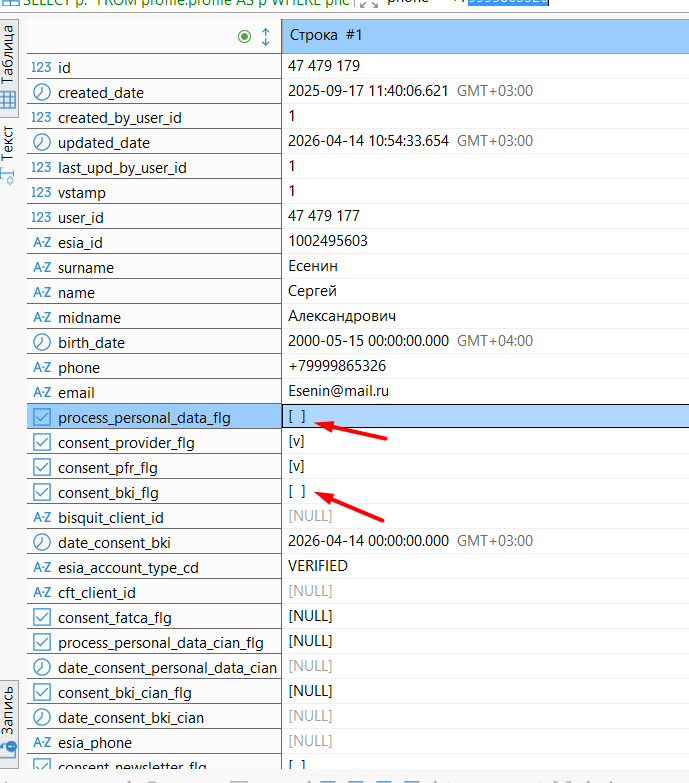Select the VERIFIED value cell

(x=485, y=566)
